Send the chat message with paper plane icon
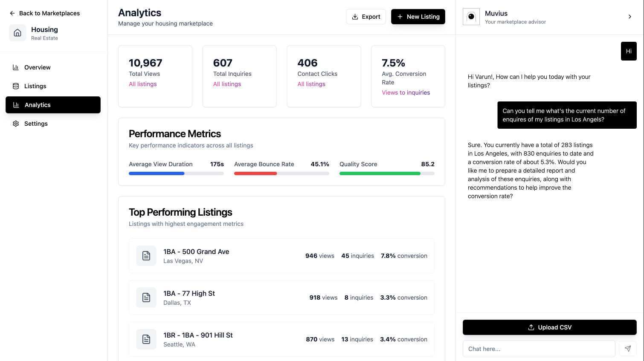644x361 pixels. [x=627, y=349]
